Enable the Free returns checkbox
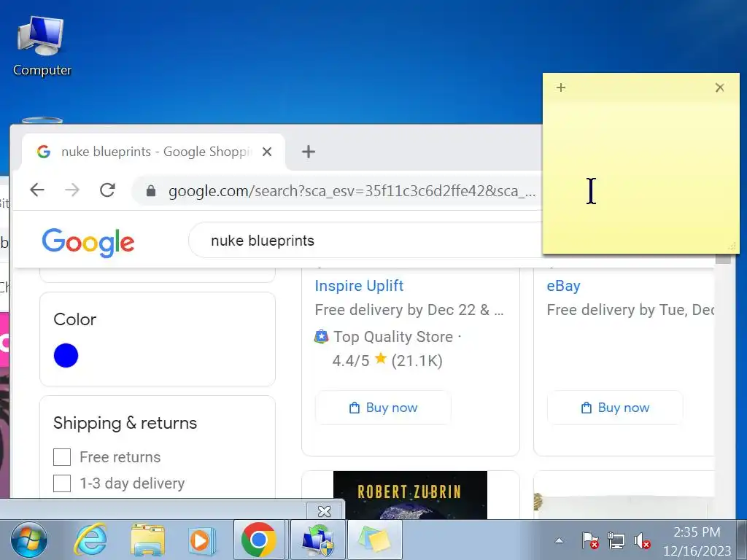Screen dimensions: 747x560 (x=62, y=457)
